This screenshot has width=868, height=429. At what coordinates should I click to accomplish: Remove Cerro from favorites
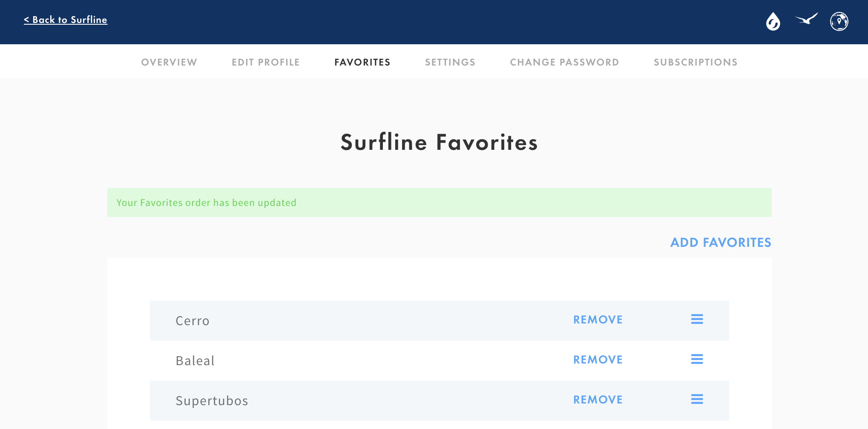pos(598,320)
